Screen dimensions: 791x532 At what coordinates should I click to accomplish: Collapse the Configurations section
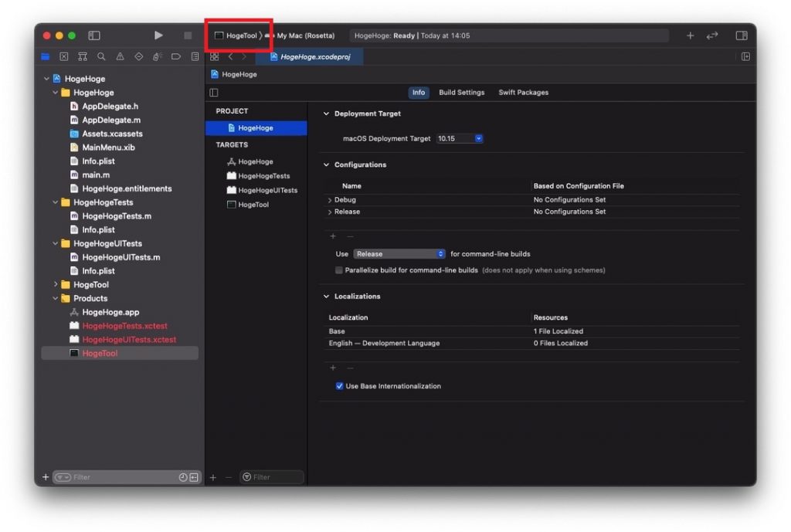[x=327, y=165]
